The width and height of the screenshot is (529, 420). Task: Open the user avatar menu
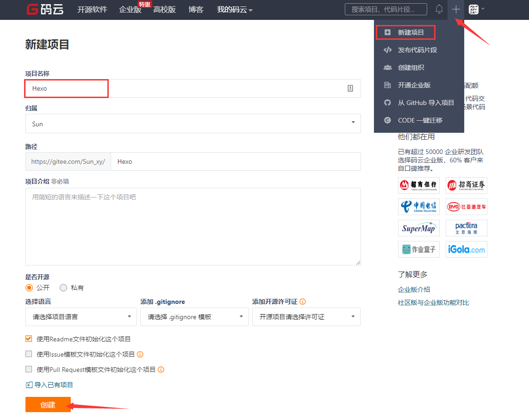pos(473,9)
